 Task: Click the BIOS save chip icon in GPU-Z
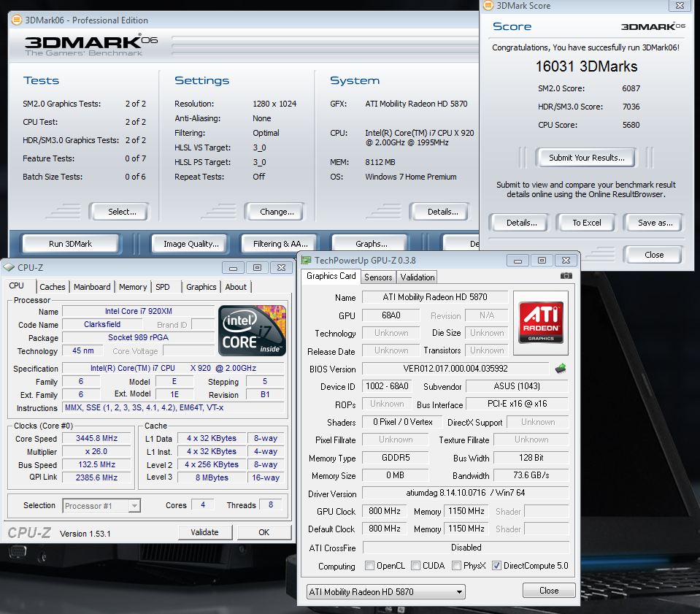click(561, 369)
